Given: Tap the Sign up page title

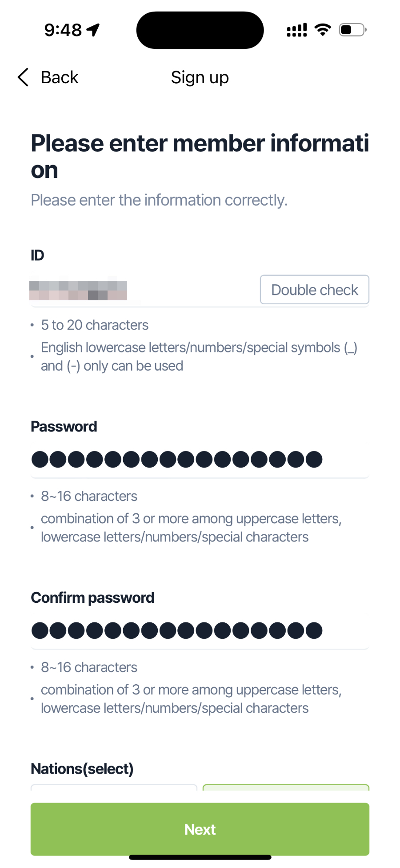Looking at the screenshot, I should pos(200,77).
